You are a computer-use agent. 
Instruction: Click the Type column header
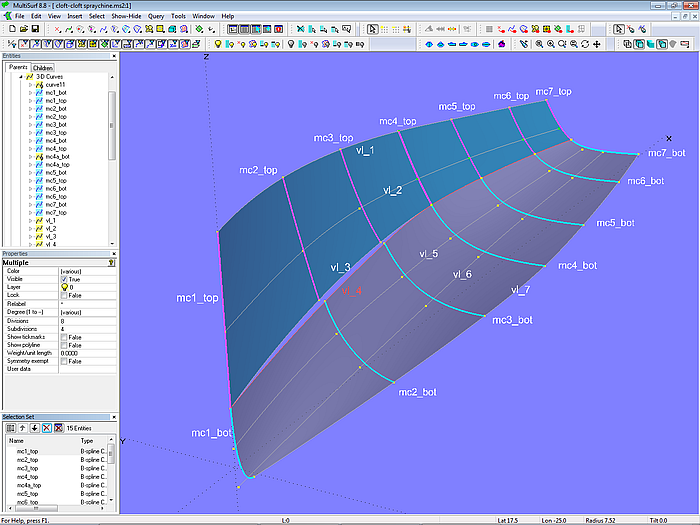click(x=87, y=440)
